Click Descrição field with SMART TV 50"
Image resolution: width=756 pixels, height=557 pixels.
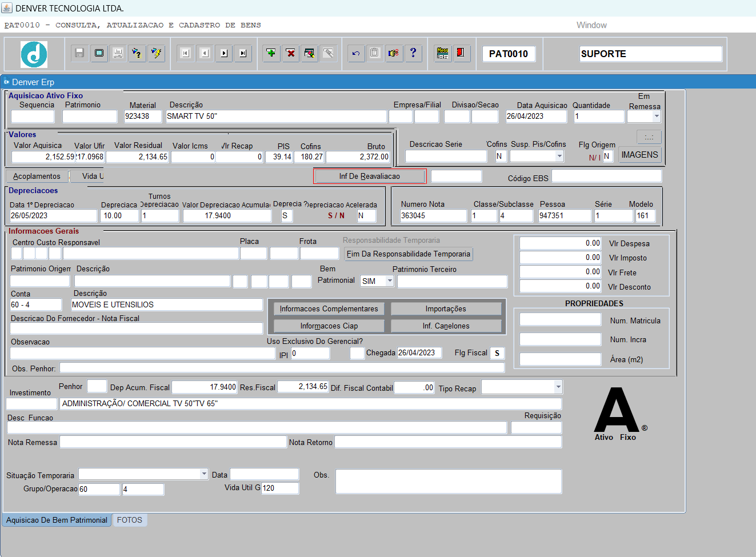click(276, 116)
